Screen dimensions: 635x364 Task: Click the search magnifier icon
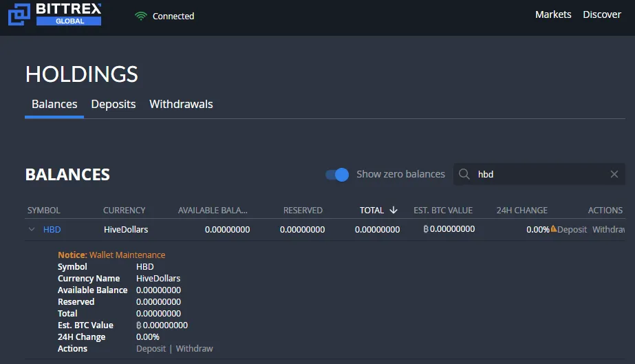click(464, 174)
